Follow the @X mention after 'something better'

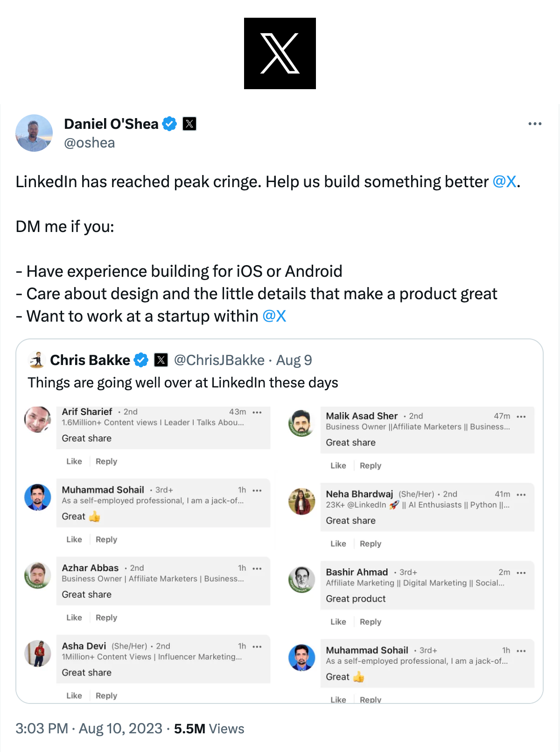(504, 182)
